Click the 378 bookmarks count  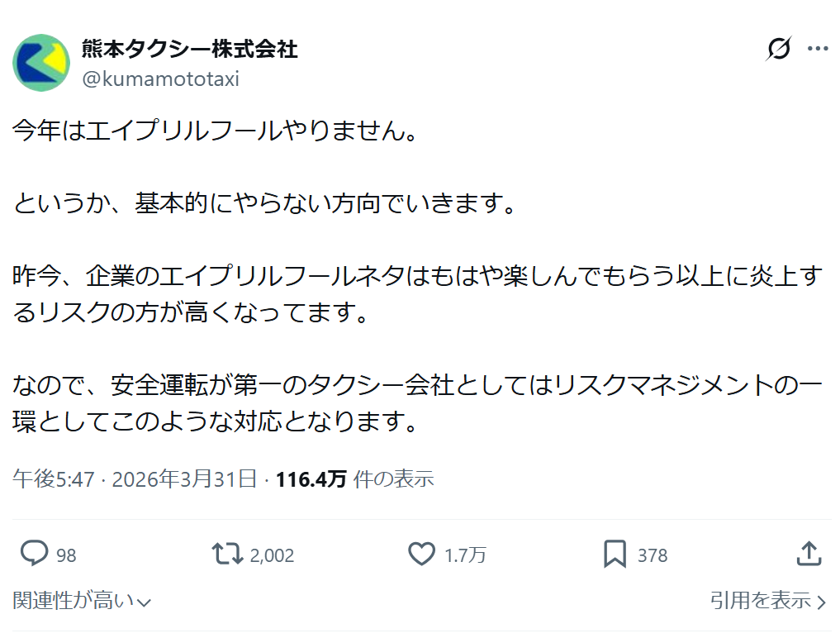[x=653, y=555]
